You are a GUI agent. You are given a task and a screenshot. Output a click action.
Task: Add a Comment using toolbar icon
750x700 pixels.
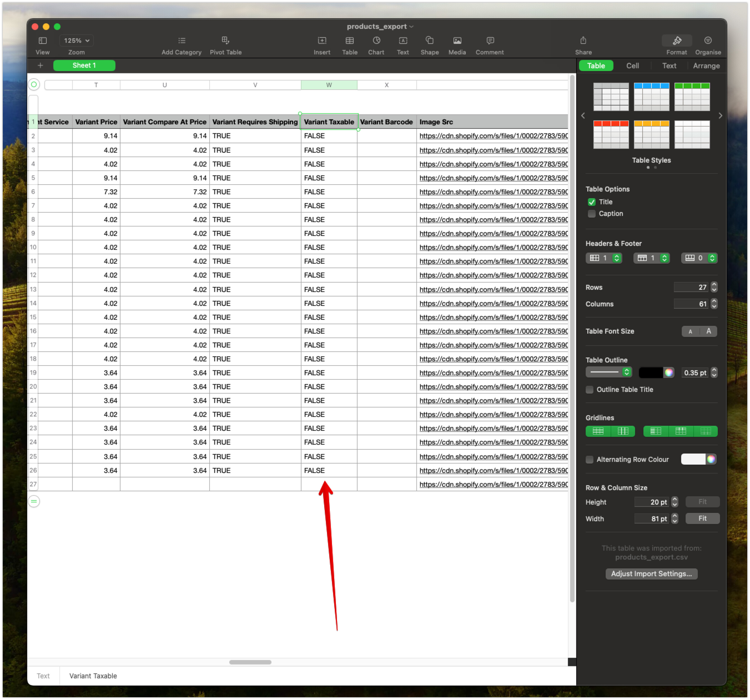click(x=490, y=41)
